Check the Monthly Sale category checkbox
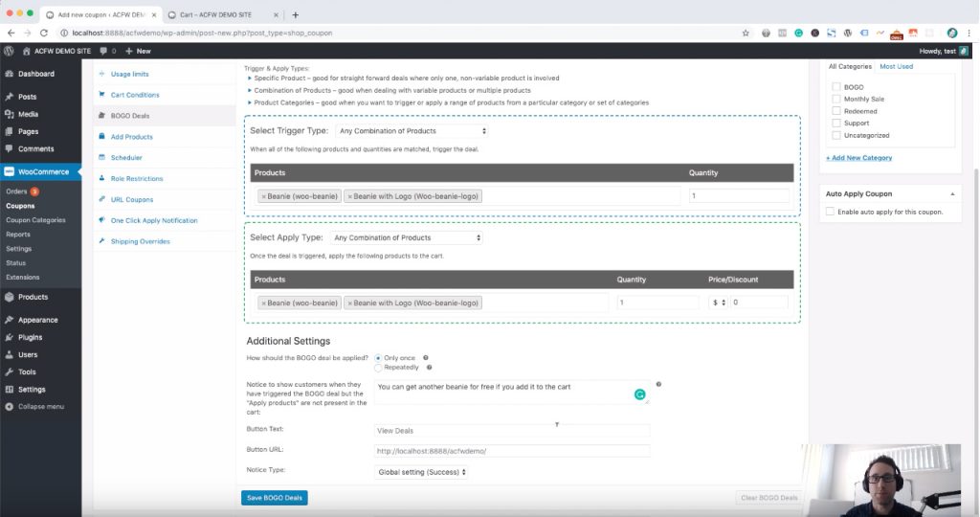This screenshot has height=517, width=980. click(836, 99)
